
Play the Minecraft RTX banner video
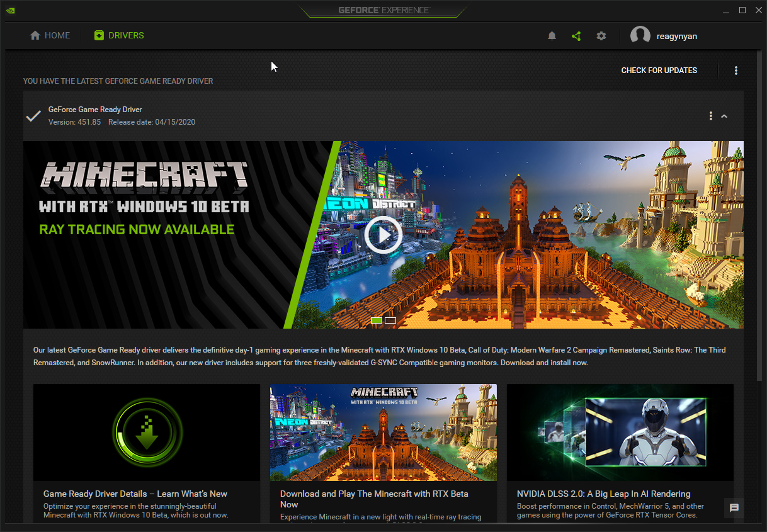point(383,235)
